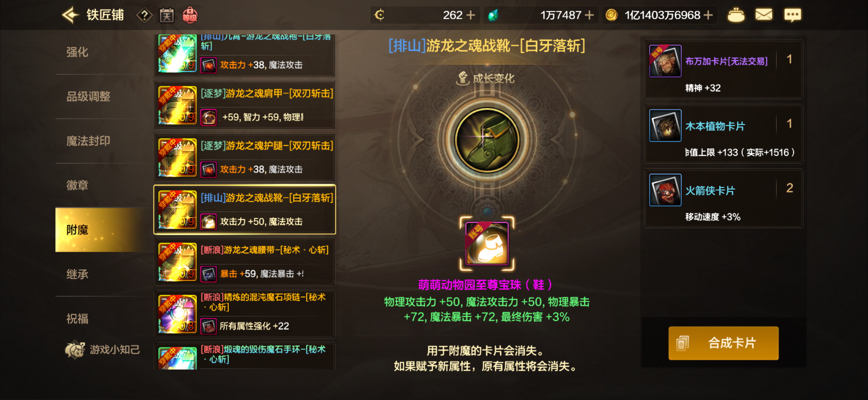Open the calendar icon in the header
Image resolution: width=868 pixels, height=400 pixels.
tap(167, 15)
